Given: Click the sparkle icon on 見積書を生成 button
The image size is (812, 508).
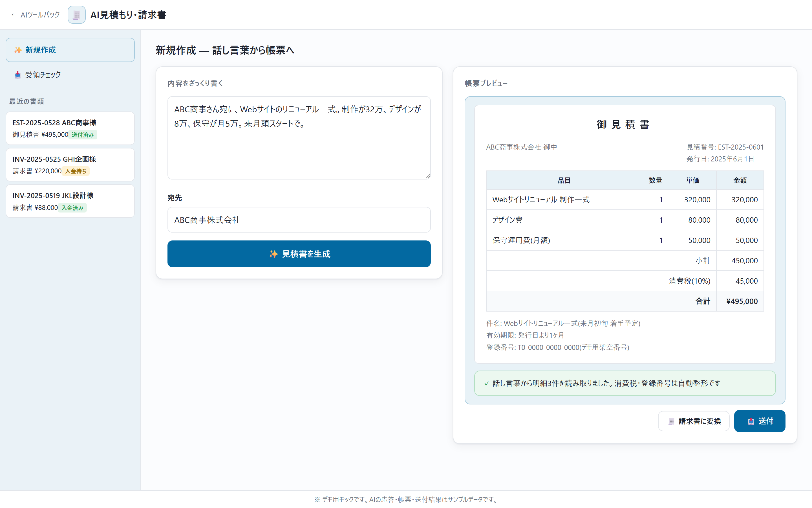Looking at the screenshot, I should coord(273,254).
